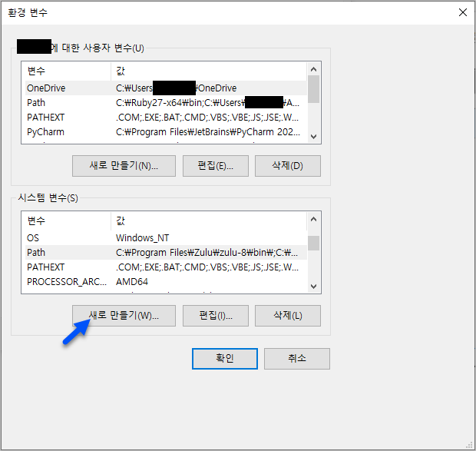Select the OS system variable row
Viewport: 476px width, 451px height.
coord(166,238)
